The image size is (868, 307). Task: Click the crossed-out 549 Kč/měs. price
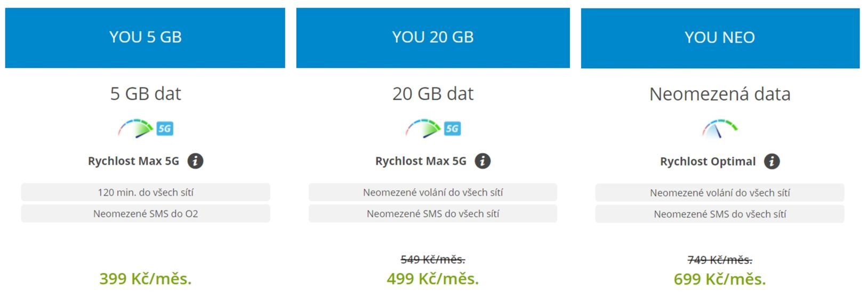click(433, 260)
